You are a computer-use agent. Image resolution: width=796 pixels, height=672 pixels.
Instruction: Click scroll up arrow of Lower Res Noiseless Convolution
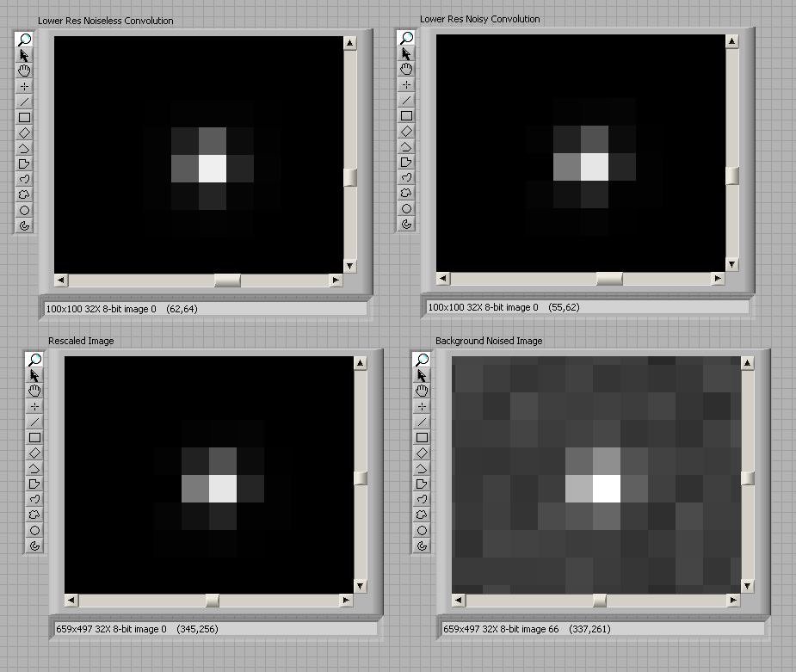[349, 43]
